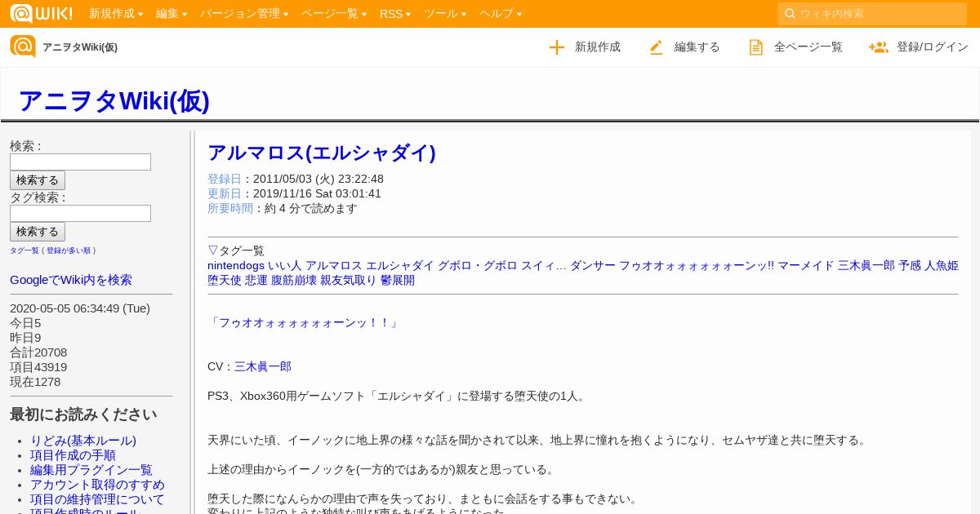
Task: Open 項目の維持管理について link
Action: coord(97,499)
